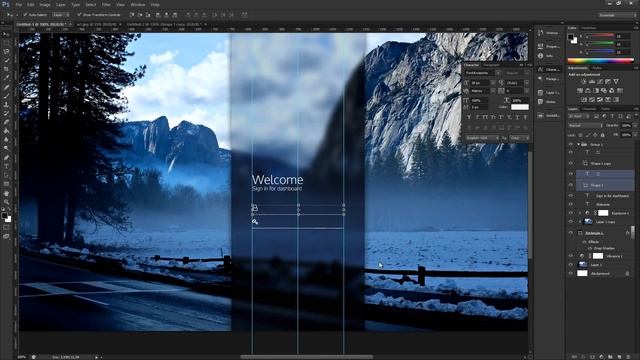Open the font family dropdown in Character panel
The image size is (640, 360).
click(482, 73)
